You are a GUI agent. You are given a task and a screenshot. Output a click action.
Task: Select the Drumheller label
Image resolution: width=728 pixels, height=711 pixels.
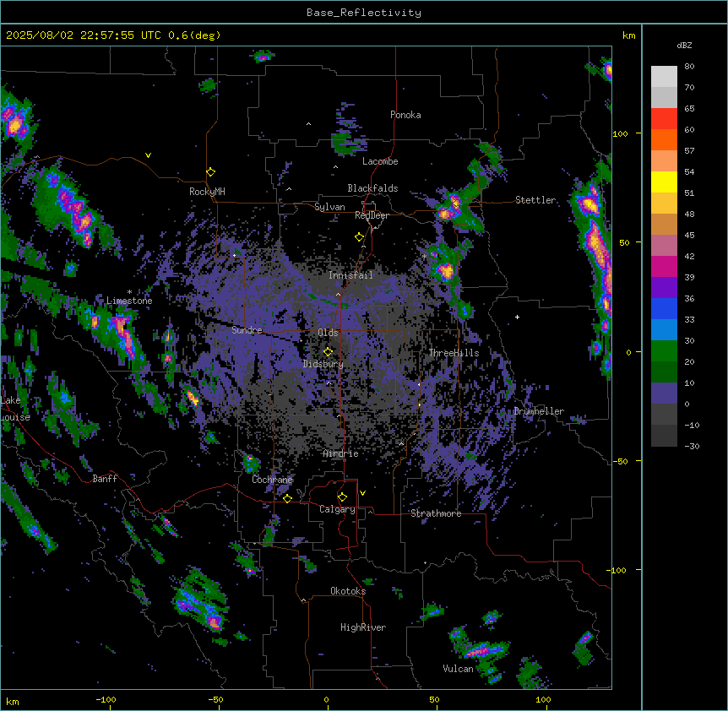click(539, 411)
